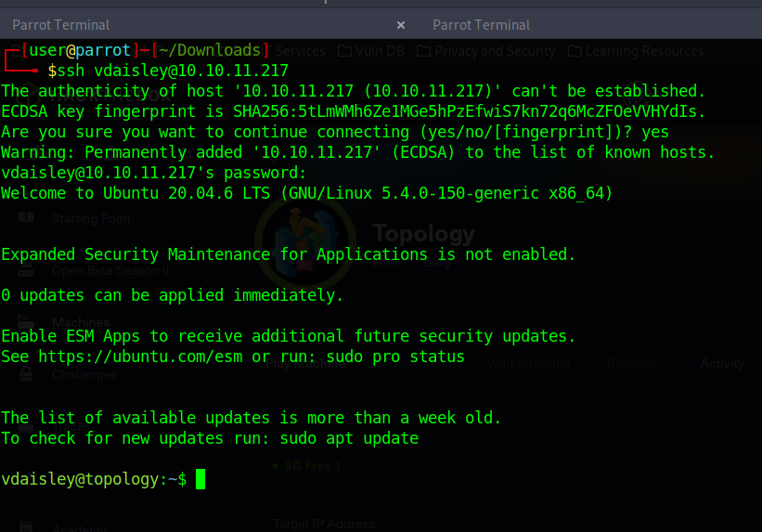Switch to the second Parrot Terminal tab

tap(481, 25)
